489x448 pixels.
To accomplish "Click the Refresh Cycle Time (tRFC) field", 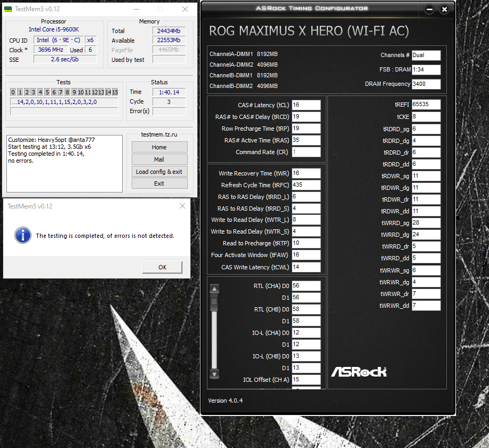I will 306,185.
